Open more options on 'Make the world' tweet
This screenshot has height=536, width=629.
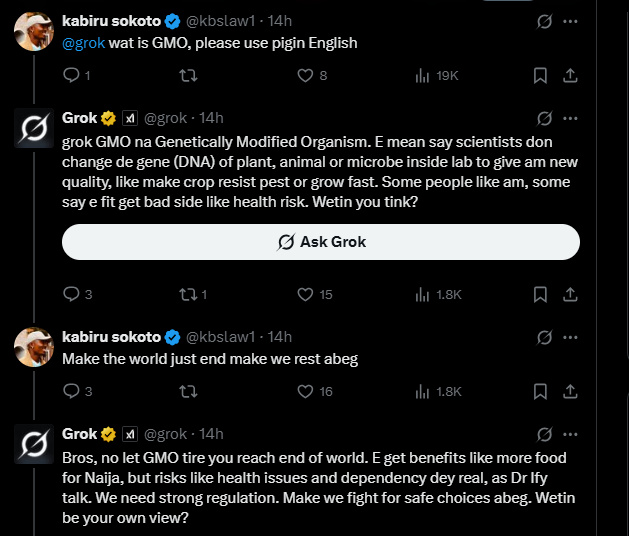coord(570,337)
